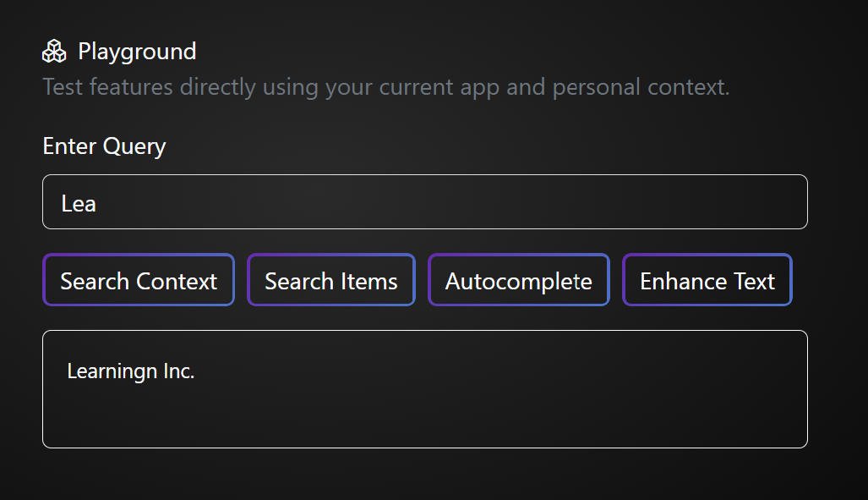
Task: Click the word 'Items' on second button
Action: [x=369, y=282]
